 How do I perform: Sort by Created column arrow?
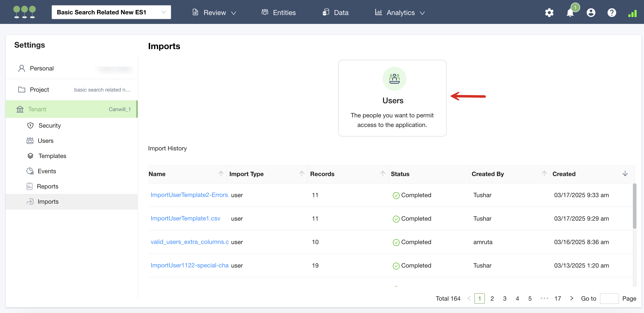[x=625, y=174]
